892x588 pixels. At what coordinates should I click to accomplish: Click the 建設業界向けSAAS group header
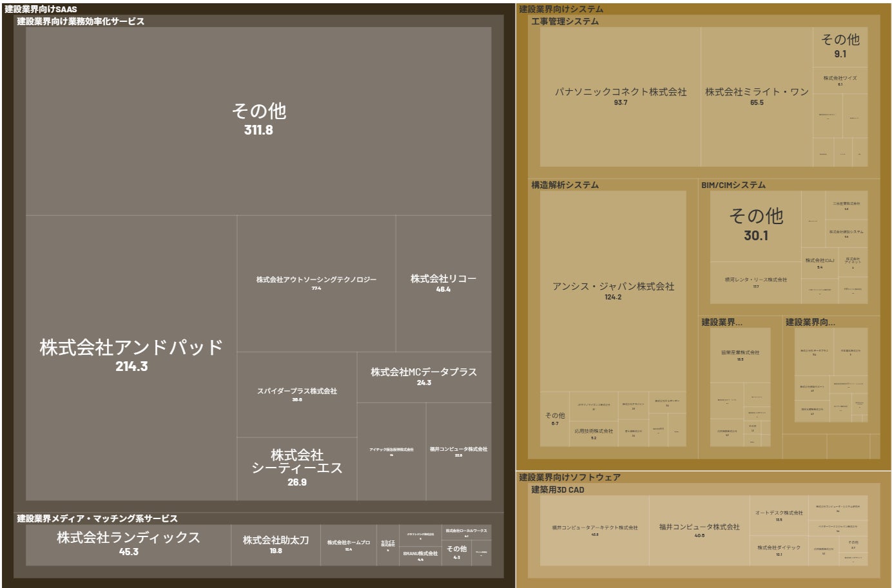coord(41,9)
